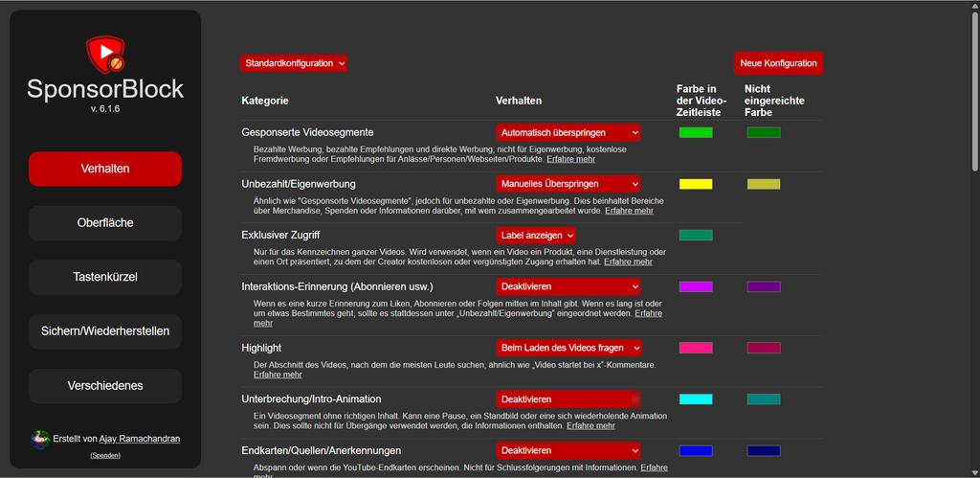Click the Gesponserte Videosegmente category name
The width and height of the screenshot is (980, 478).
(x=307, y=132)
